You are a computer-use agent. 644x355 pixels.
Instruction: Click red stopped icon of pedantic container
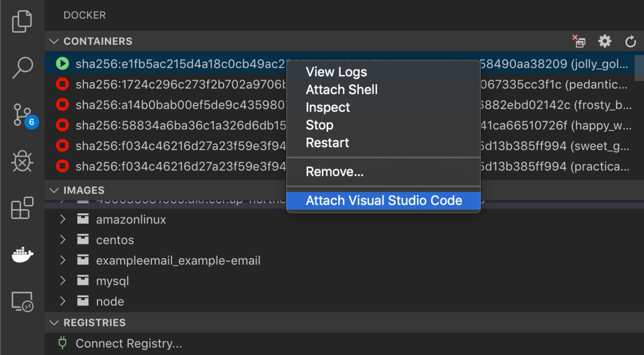(x=63, y=85)
